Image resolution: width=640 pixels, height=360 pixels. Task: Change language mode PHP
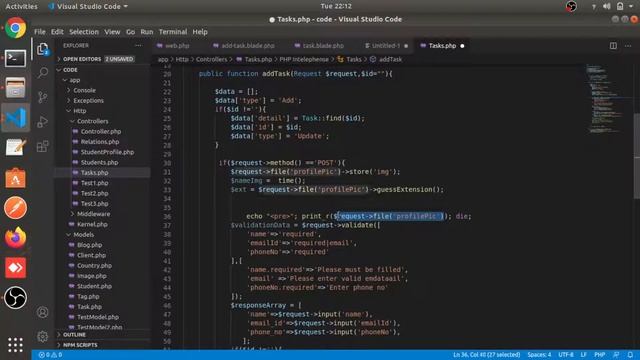point(599,355)
